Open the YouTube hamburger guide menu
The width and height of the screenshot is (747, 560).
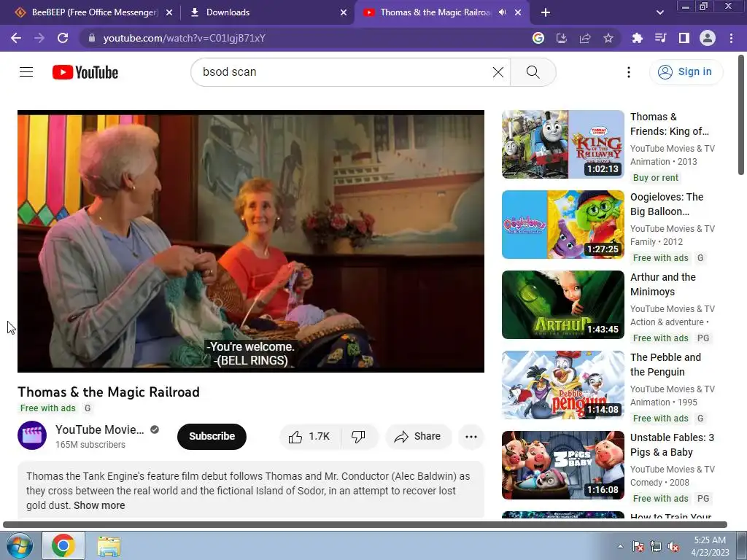[x=26, y=72]
